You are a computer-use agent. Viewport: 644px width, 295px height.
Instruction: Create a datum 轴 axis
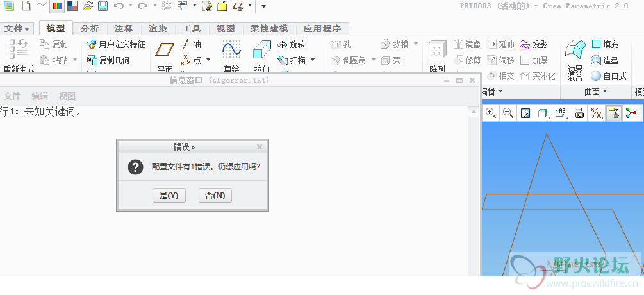pyautogui.click(x=191, y=44)
